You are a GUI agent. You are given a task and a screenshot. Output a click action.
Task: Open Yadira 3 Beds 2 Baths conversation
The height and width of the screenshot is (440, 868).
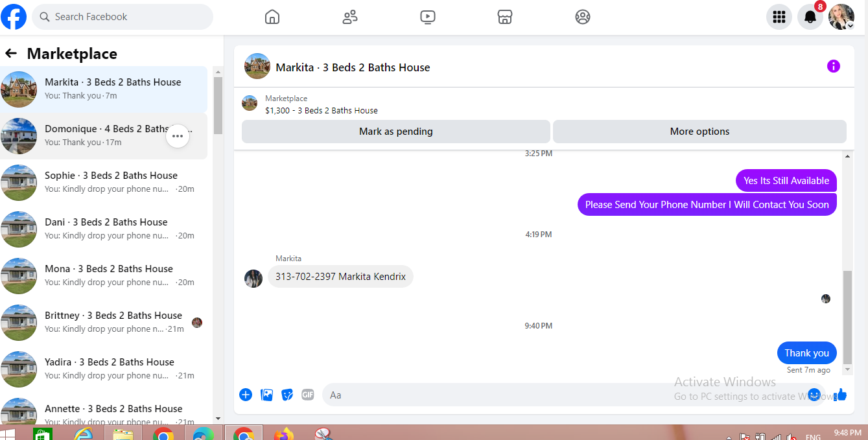104,369
